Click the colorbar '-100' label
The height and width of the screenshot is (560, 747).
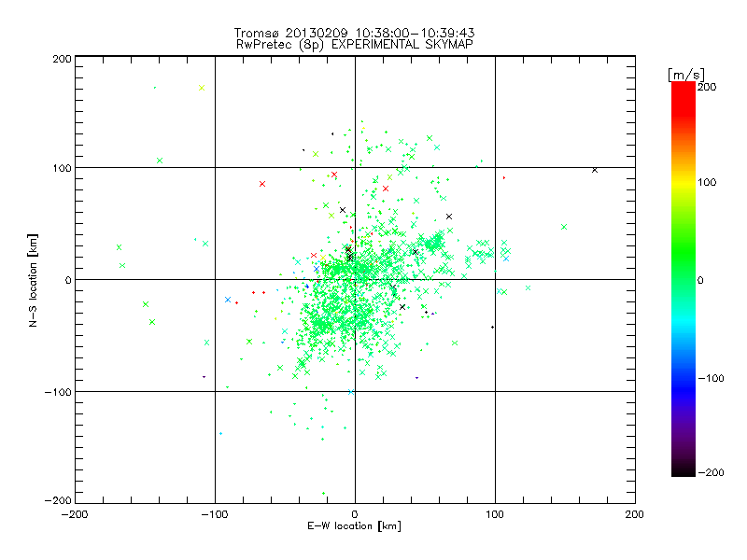pyautogui.click(x=711, y=378)
